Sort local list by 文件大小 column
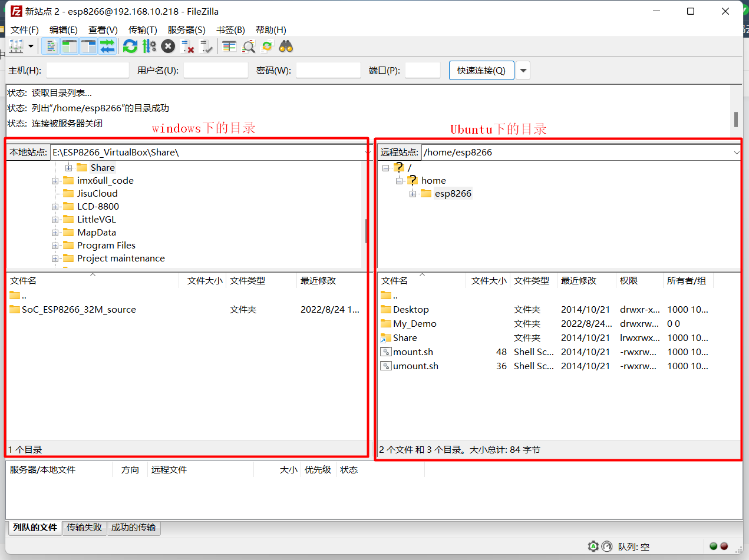 203,281
